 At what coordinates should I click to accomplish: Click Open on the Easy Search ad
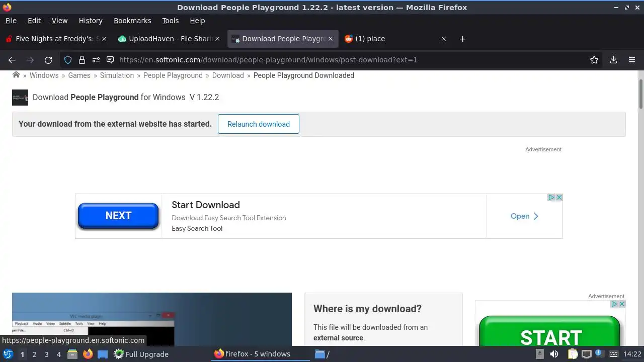(x=524, y=216)
